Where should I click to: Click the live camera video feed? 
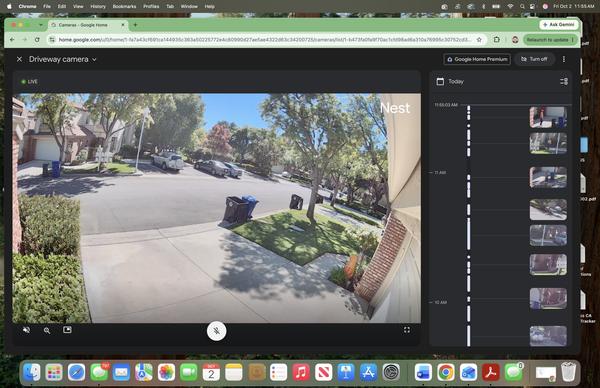217,208
